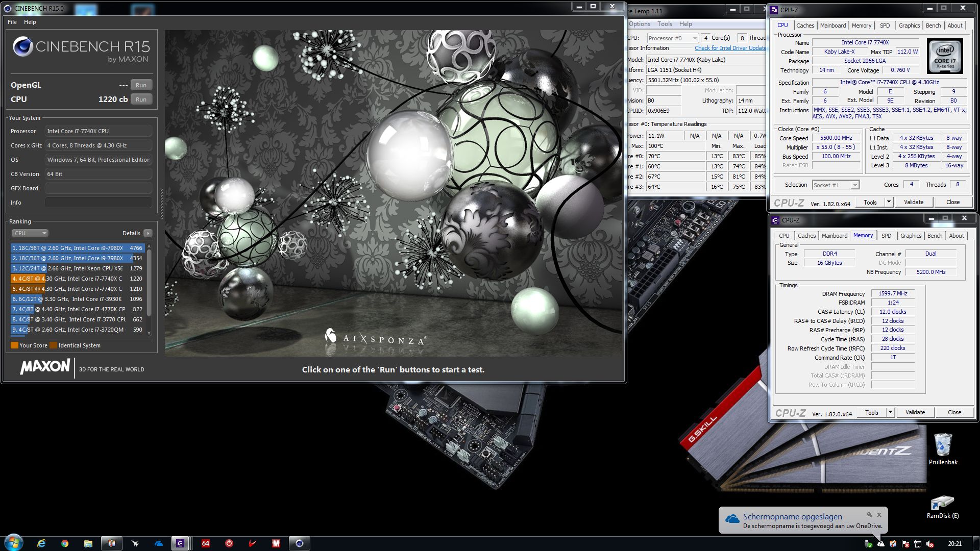This screenshot has height=551, width=980.
Task: Click Check for Intel Driver Updates link
Action: [730, 48]
